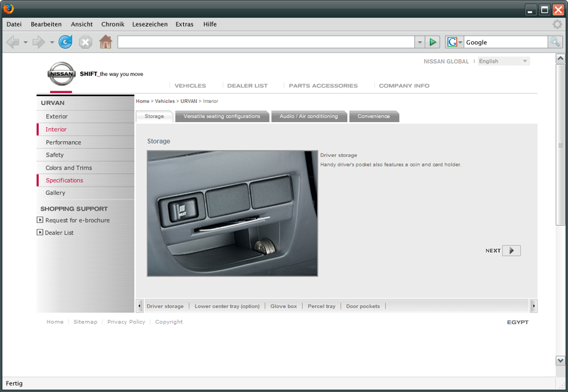
Task: Expand the address bar history dropdown
Action: [420, 42]
